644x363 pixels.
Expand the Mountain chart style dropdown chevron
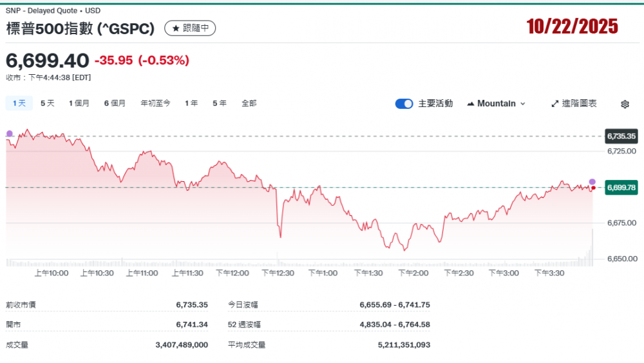(x=522, y=104)
